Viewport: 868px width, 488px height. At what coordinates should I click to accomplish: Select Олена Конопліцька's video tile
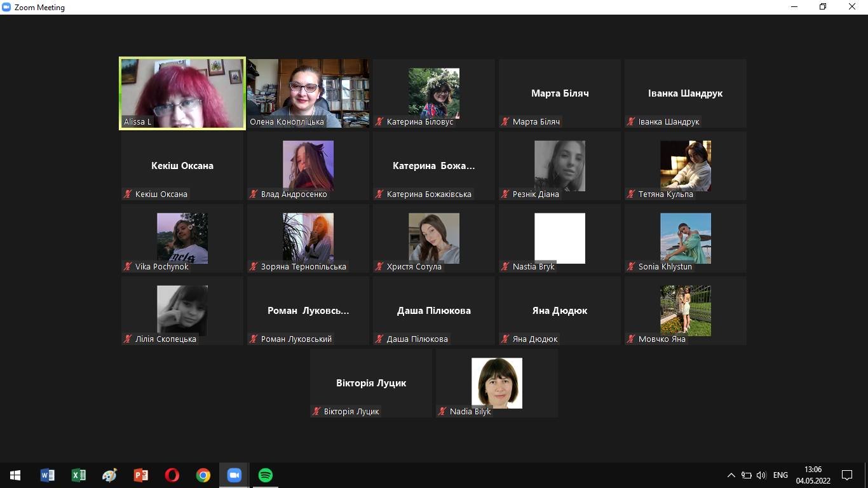308,93
